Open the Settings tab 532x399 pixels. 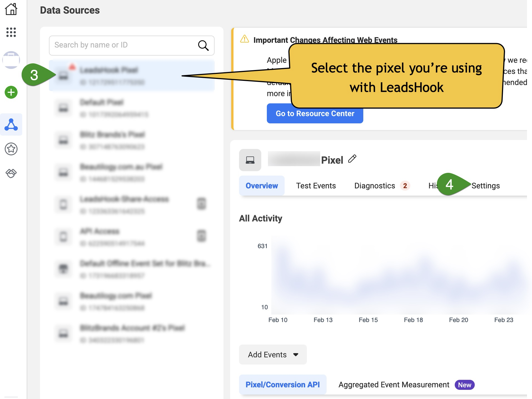(486, 186)
